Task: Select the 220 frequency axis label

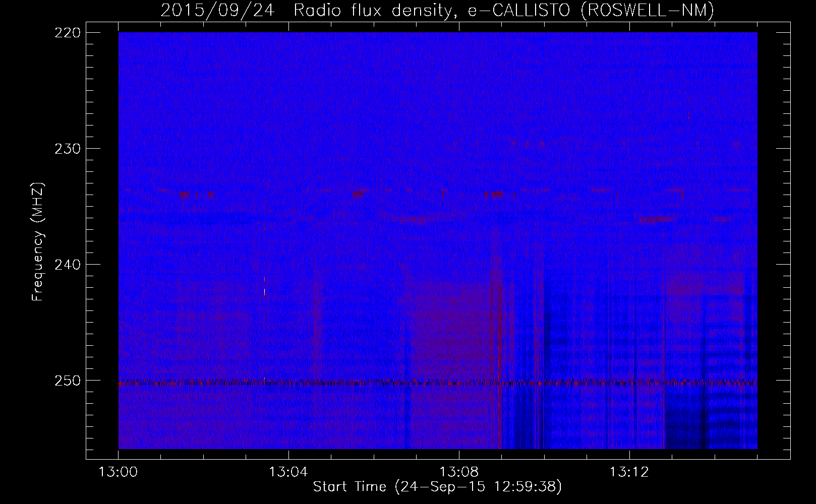Action: point(67,33)
